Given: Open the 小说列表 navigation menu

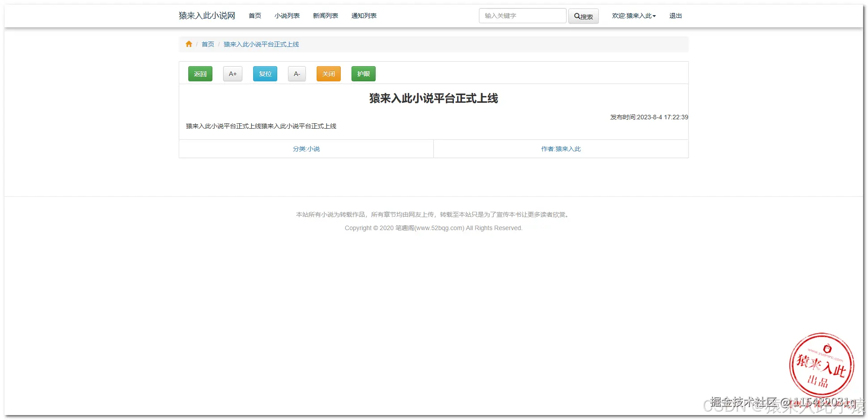Looking at the screenshot, I should 287,16.
